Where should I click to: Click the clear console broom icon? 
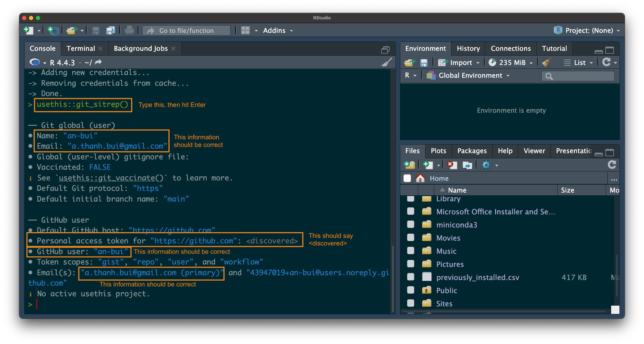point(386,62)
